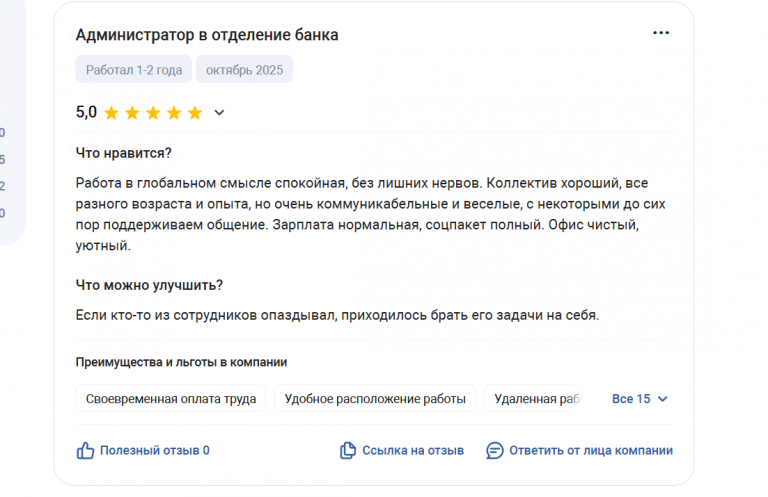Select the "Своевременная оплата труда" tag
768x497 pixels.
tap(171, 399)
